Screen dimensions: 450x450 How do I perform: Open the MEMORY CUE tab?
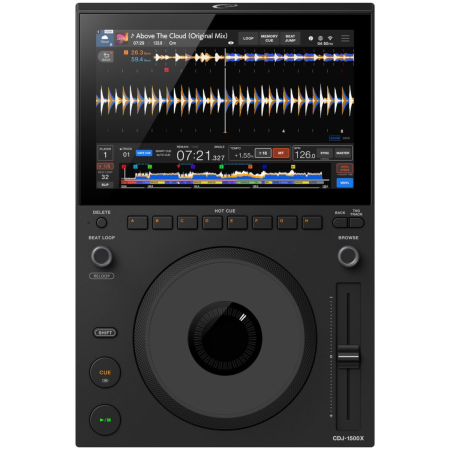pyautogui.click(x=269, y=39)
